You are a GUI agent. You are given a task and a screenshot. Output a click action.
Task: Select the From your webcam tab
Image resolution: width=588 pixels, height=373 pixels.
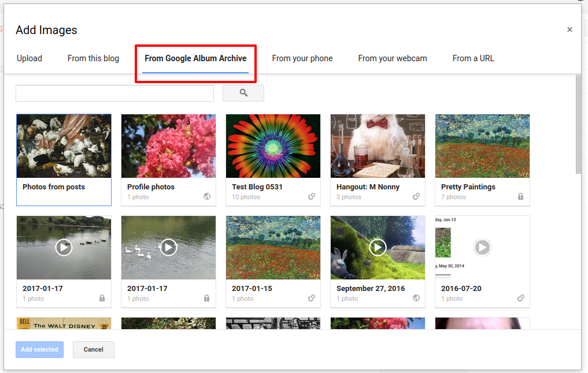tap(392, 58)
